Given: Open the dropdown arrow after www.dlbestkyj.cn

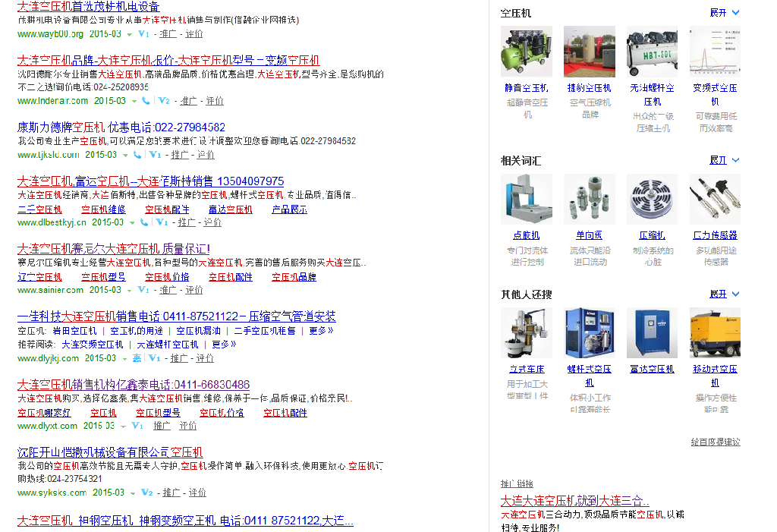Looking at the screenshot, I should click(x=132, y=222).
